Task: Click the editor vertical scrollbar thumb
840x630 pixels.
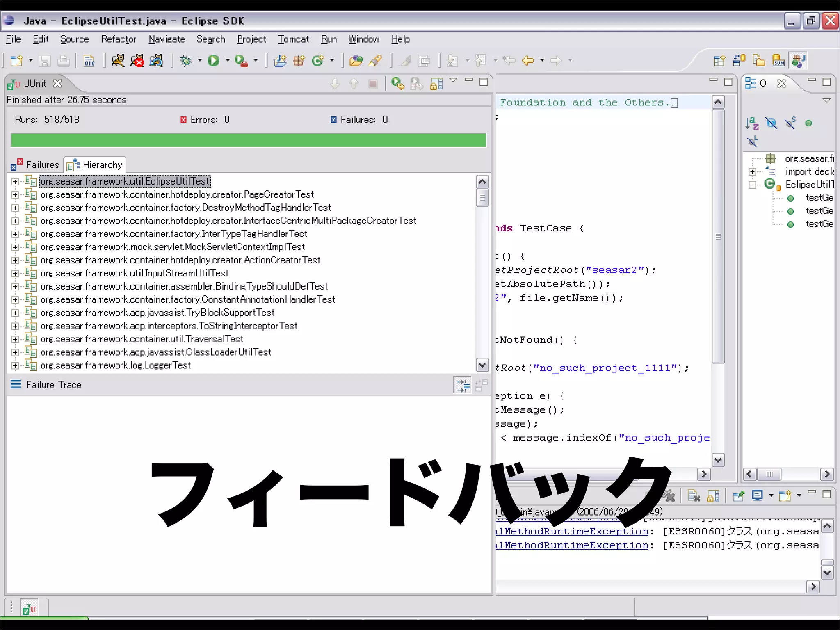Action: point(718,236)
